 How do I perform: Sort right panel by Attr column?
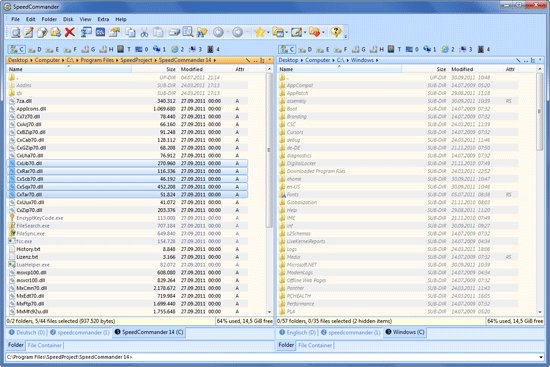[510, 69]
